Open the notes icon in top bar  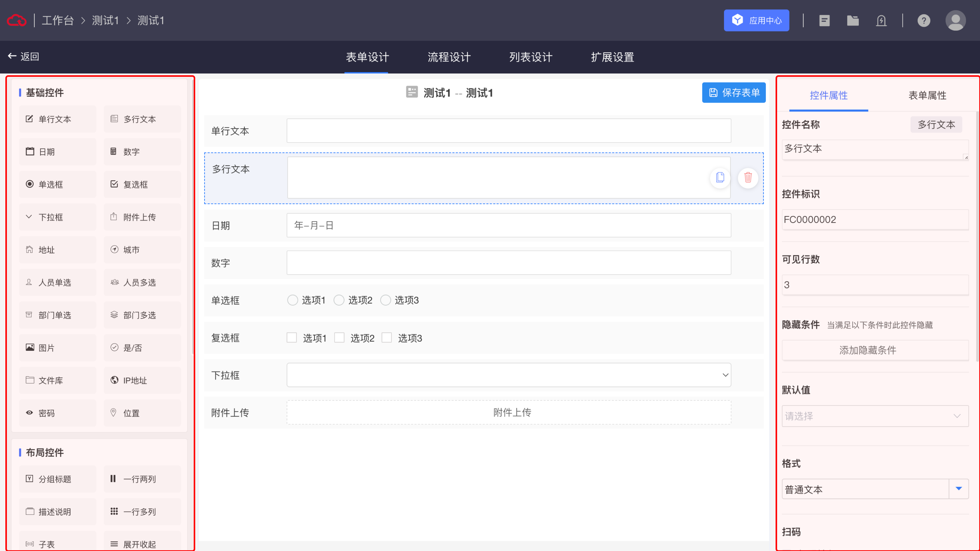point(824,20)
